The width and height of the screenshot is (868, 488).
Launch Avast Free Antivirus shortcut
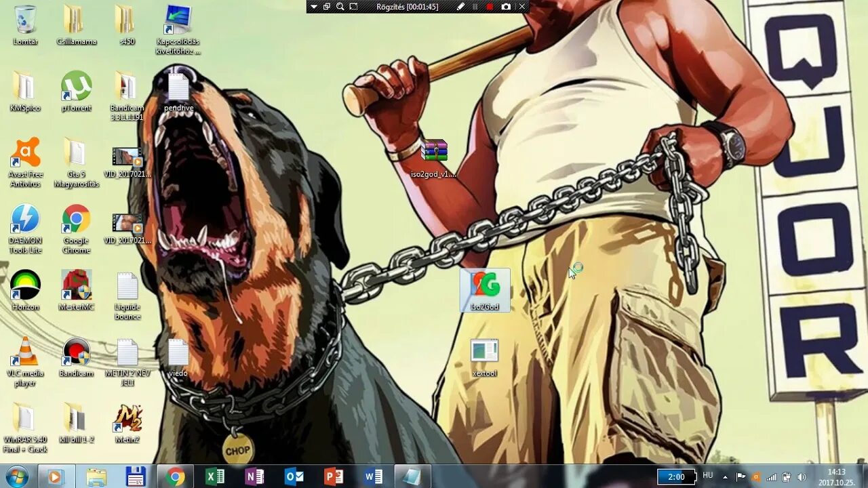(26, 163)
